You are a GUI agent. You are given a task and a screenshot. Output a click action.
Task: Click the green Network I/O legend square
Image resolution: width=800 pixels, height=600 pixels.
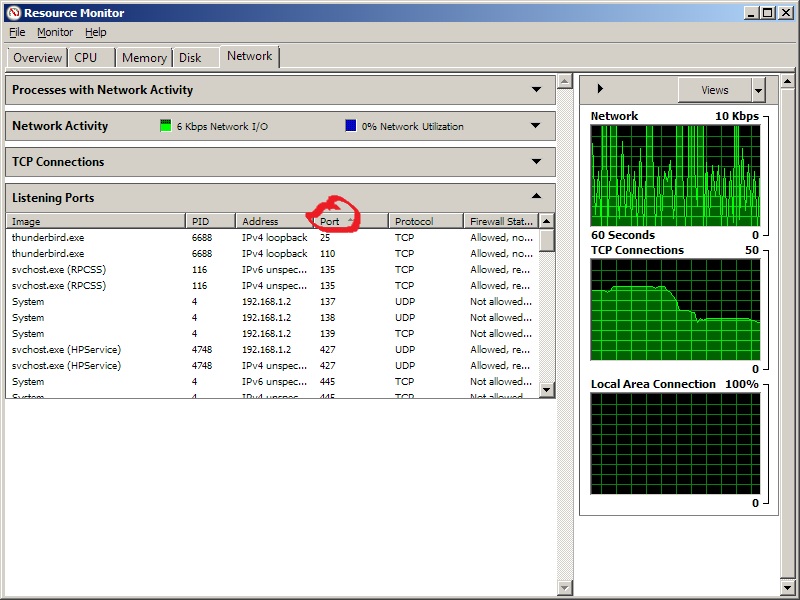pos(166,126)
